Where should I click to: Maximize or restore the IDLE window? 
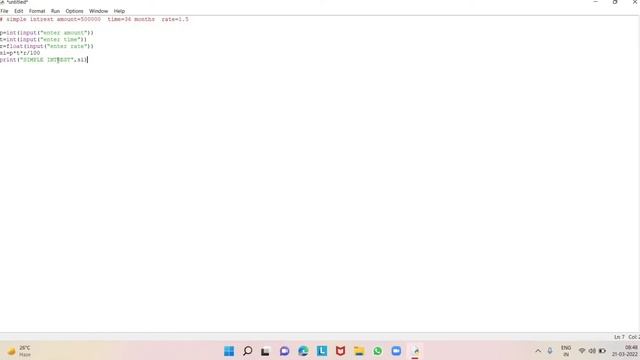click(x=615, y=2)
